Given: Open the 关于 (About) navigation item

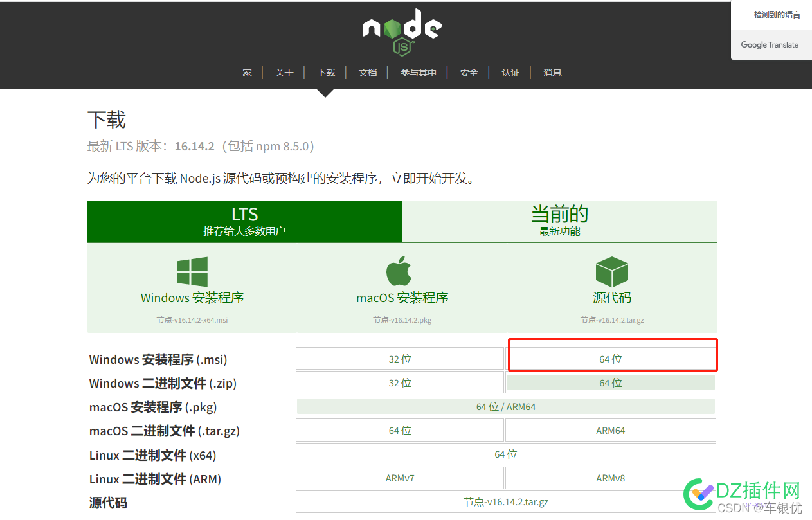Looking at the screenshot, I should (x=284, y=73).
